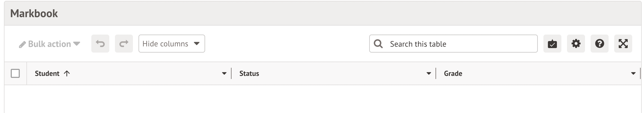644x113 pixels.
Task: Focus the Search this table field
Action: coord(461,44)
